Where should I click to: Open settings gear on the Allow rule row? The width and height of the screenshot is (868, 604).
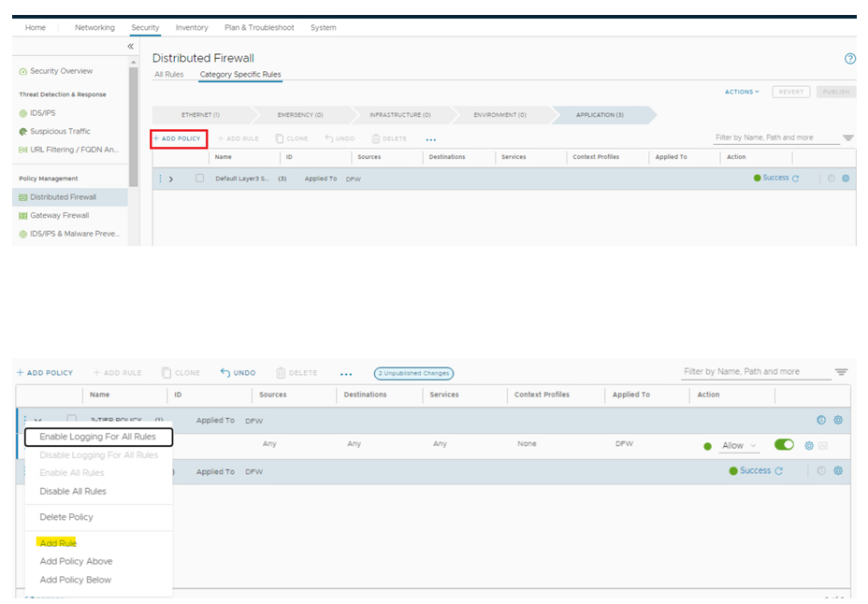(809, 446)
